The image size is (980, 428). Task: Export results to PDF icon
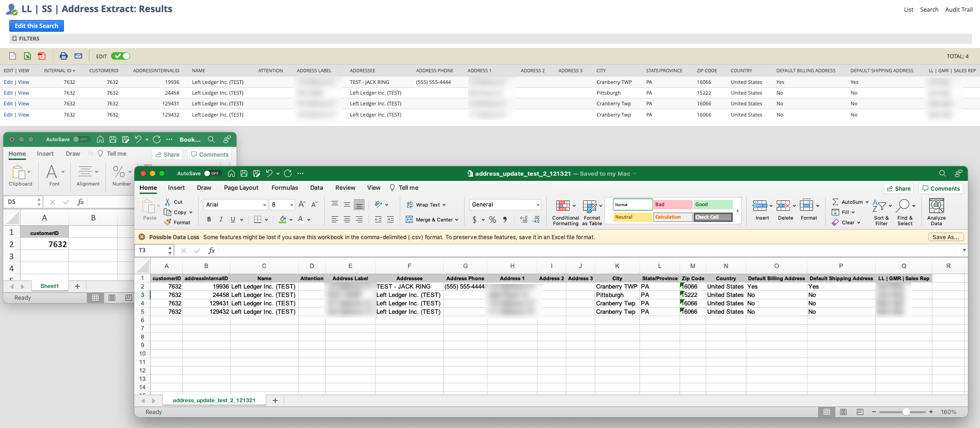(x=42, y=56)
